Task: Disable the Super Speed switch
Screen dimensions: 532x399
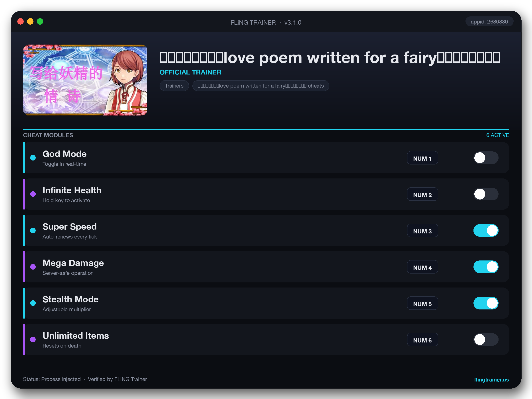Action: click(486, 230)
